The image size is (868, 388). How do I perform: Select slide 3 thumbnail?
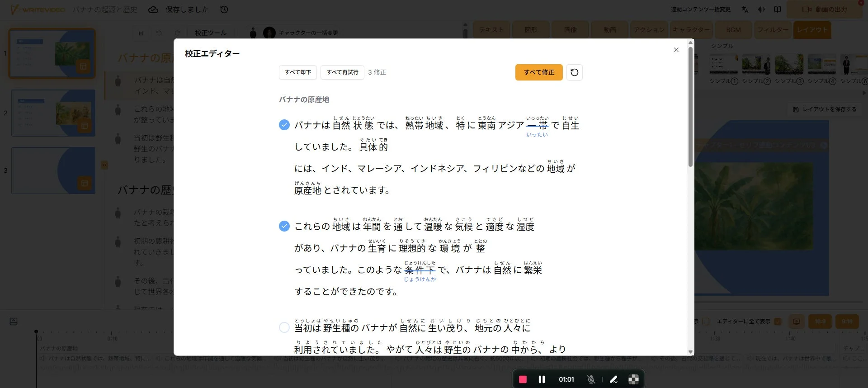coord(53,170)
